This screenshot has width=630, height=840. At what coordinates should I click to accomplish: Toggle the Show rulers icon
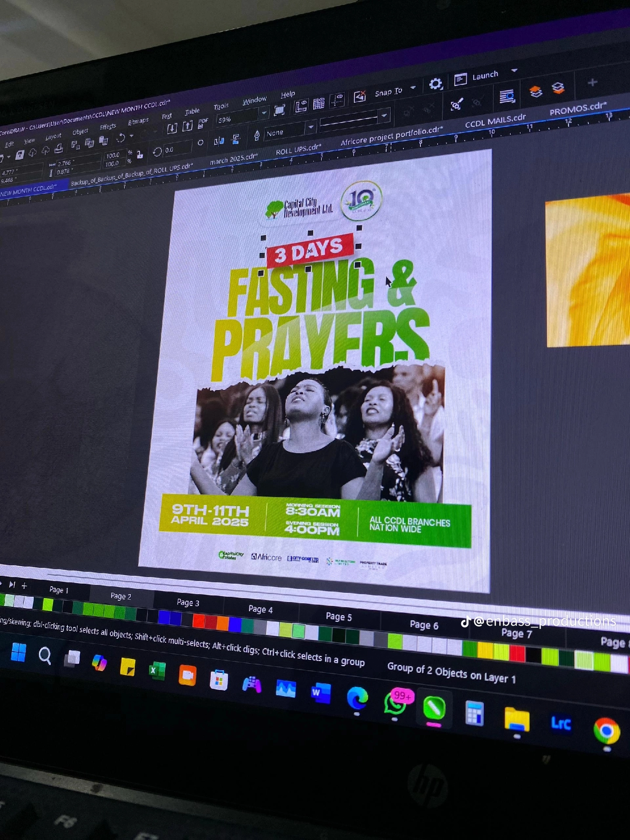[301, 106]
